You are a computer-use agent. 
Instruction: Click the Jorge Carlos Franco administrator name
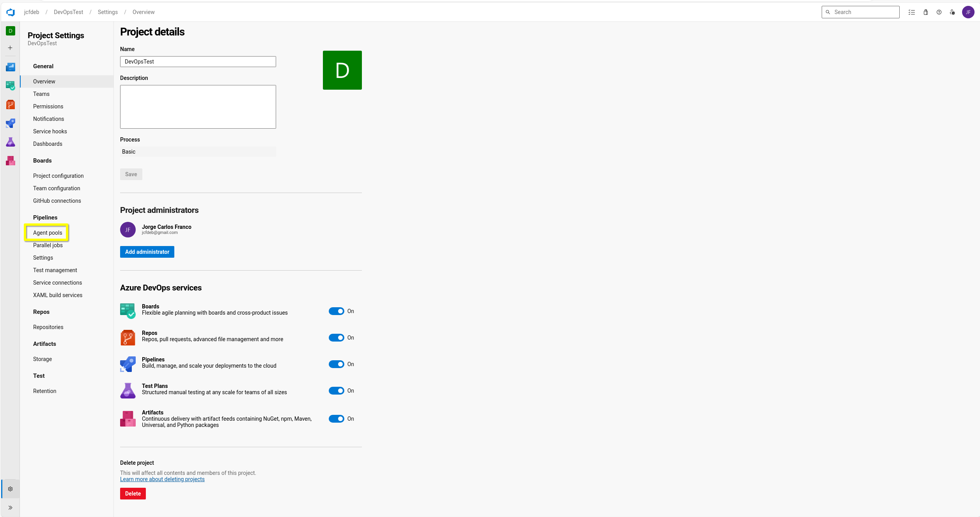point(167,227)
